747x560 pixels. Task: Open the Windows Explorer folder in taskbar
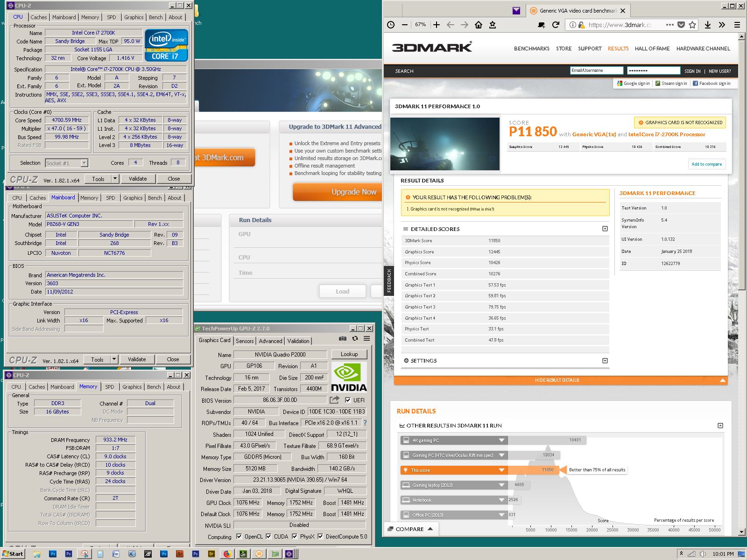tap(37, 554)
